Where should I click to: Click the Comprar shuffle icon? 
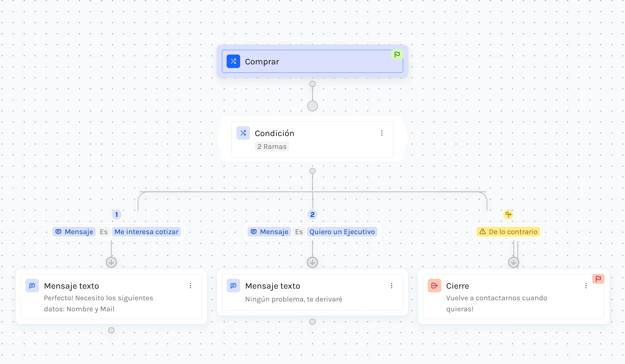(233, 61)
